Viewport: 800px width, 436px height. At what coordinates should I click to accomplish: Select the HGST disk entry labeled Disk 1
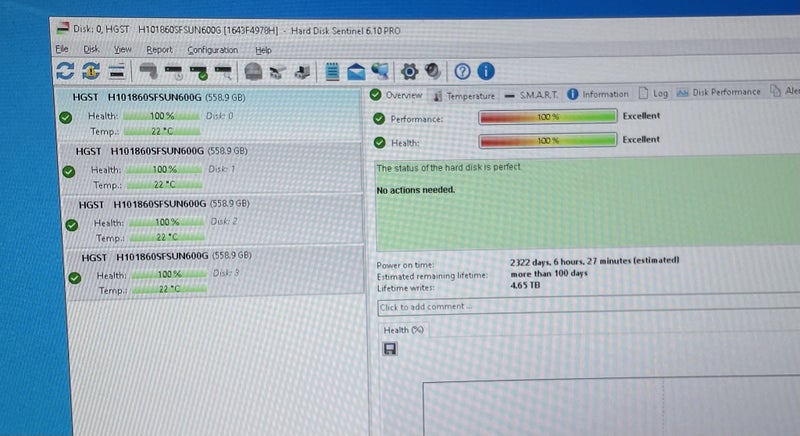211,168
